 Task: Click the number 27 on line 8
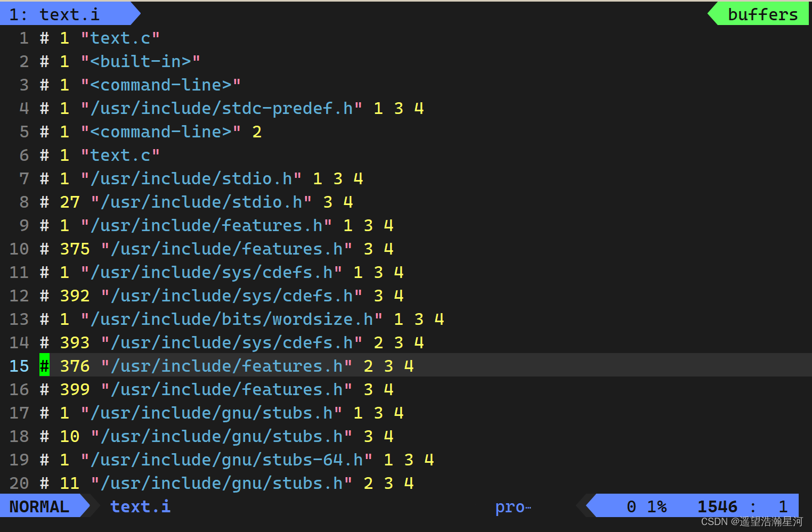(x=70, y=202)
